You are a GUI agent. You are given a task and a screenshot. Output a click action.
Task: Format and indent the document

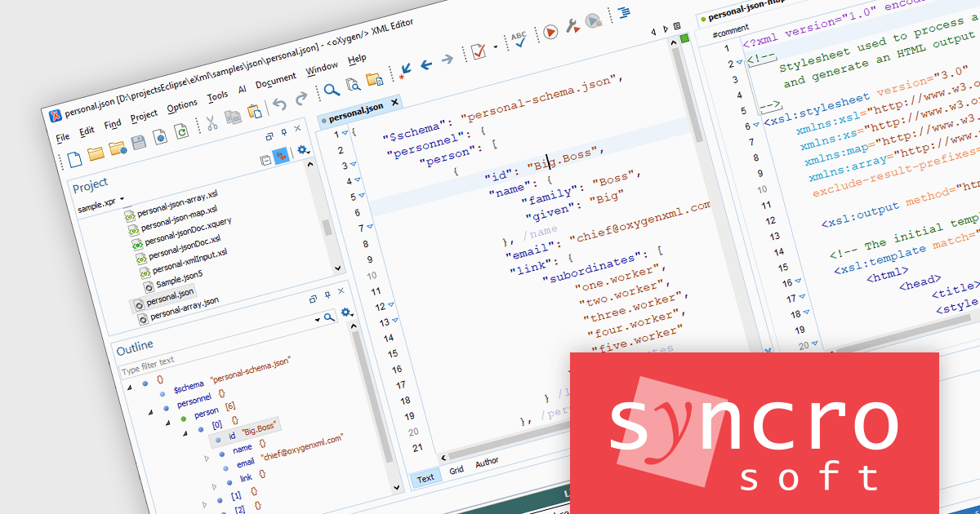click(625, 13)
